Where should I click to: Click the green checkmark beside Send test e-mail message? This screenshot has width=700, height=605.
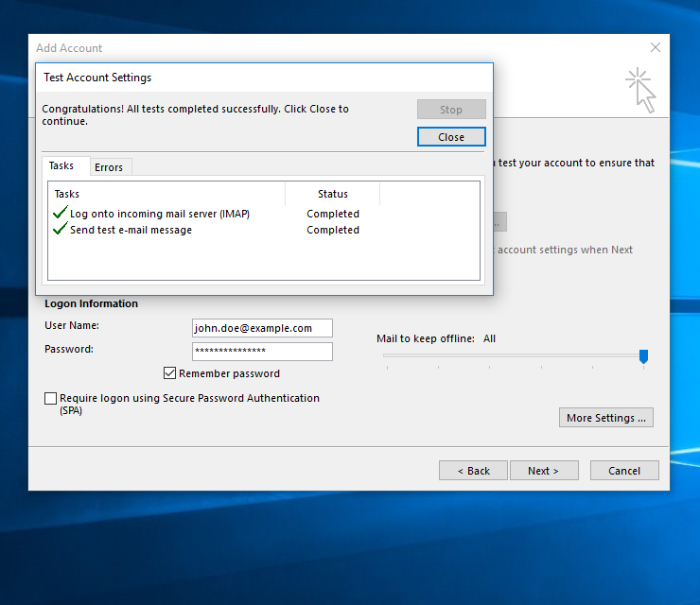click(61, 229)
